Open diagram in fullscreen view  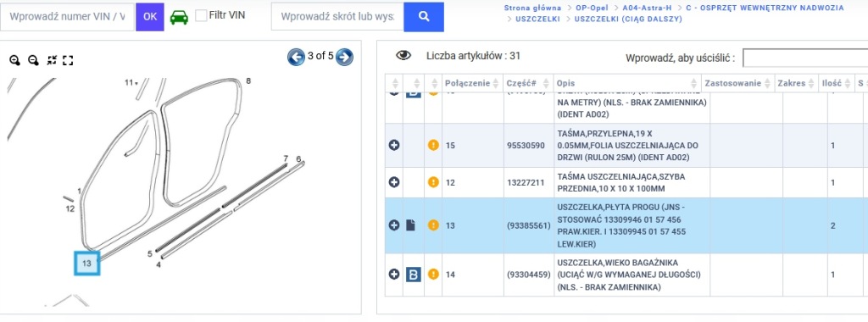(x=68, y=60)
